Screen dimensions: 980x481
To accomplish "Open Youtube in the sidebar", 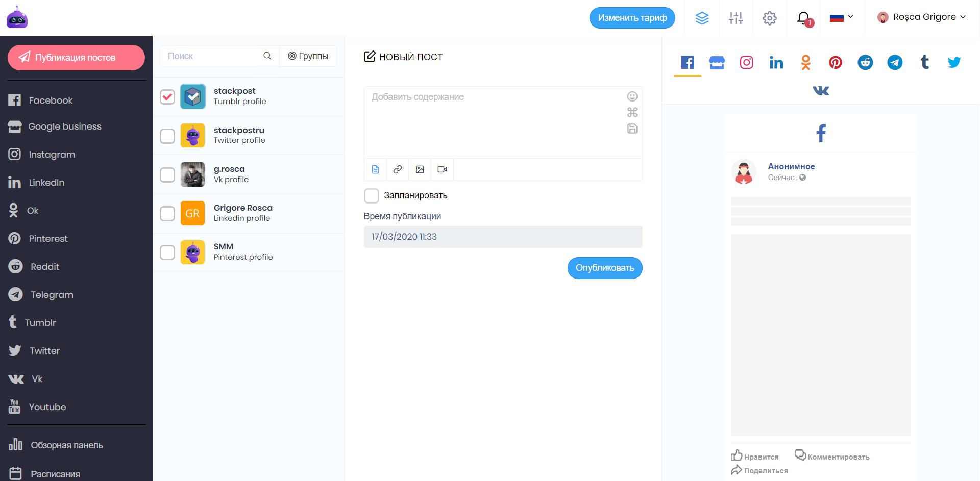I will point(37,407).
